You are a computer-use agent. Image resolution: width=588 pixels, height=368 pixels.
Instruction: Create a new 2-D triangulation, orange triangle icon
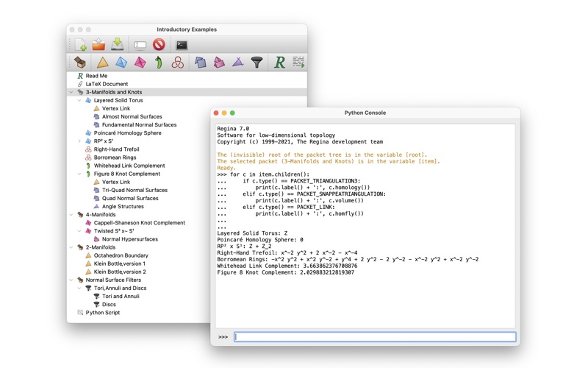(102, 63)
